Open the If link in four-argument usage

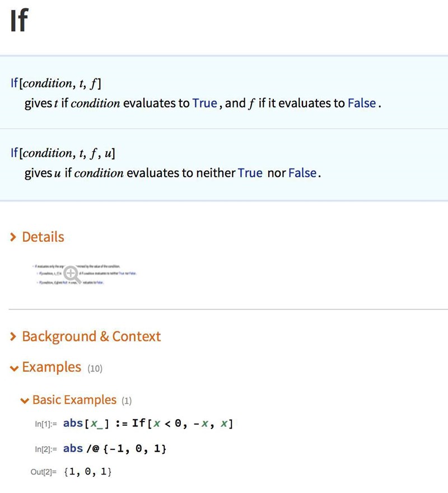14,153
